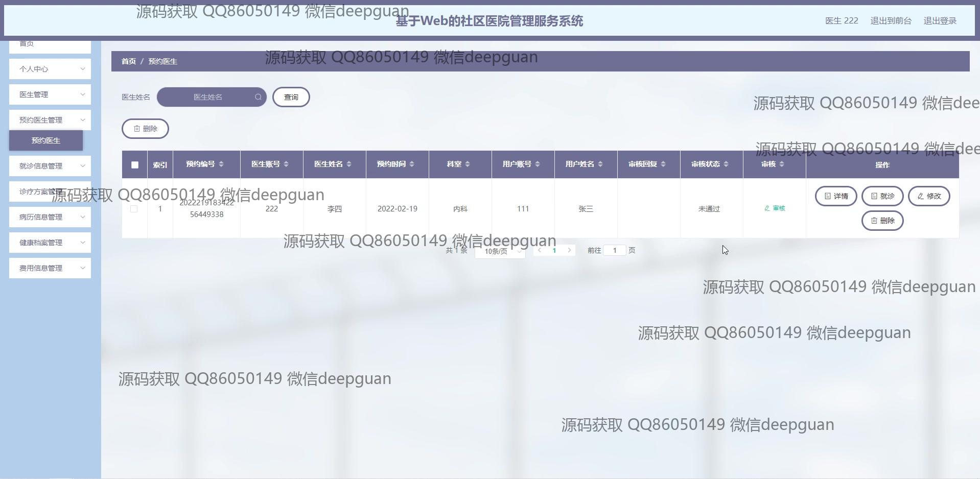Expand 医生管理 sidebar menu

point(50,94)
